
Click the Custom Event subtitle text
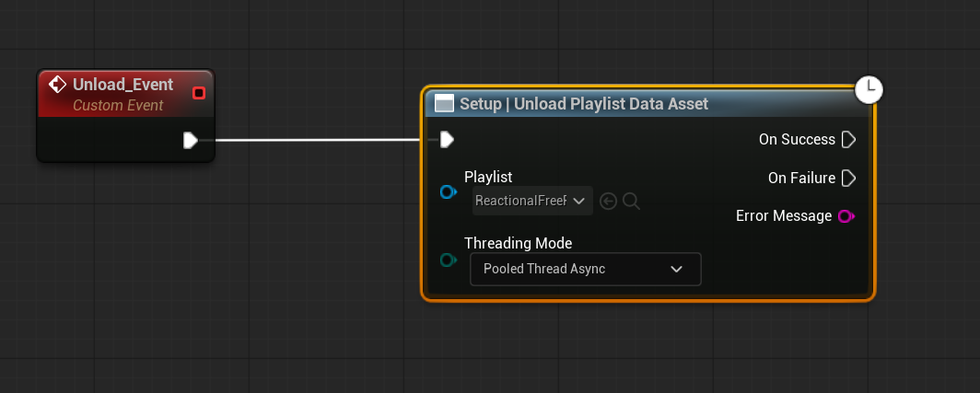118,105
